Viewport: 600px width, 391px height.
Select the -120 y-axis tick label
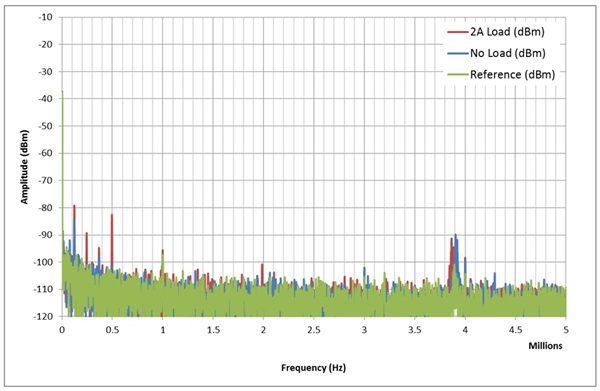(44, 316)
